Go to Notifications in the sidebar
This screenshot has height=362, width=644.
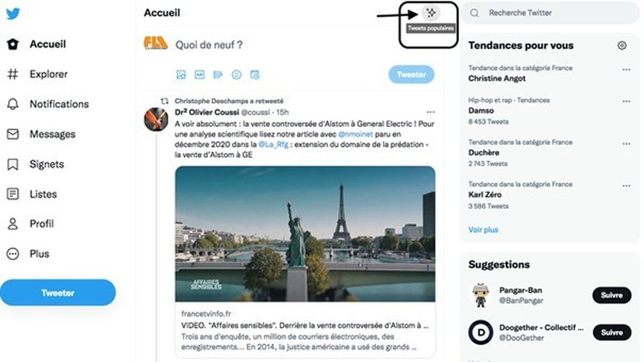[x=59, y=104]
